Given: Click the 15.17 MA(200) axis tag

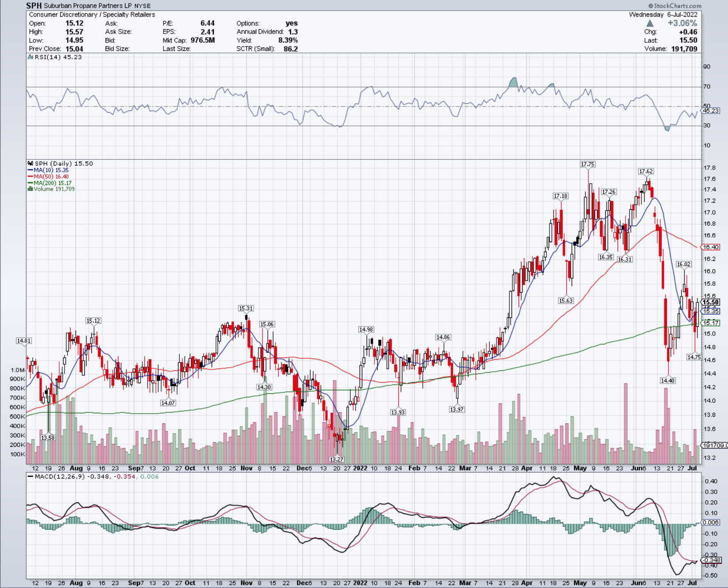Looking at the screenshot, I should coord(711,323).
